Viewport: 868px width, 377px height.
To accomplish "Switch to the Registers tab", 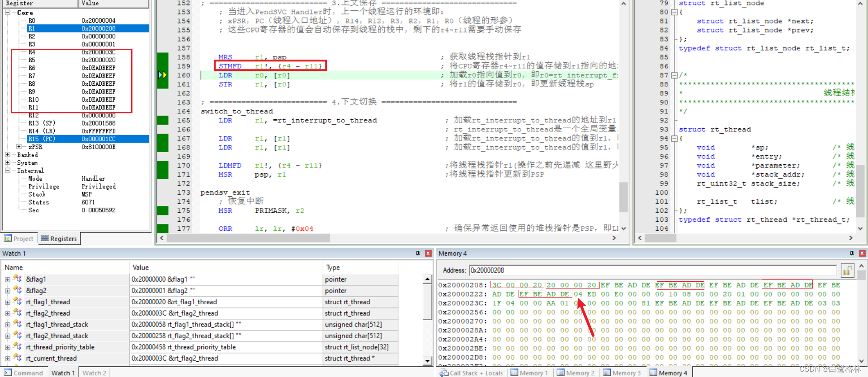I will [59, 238].
